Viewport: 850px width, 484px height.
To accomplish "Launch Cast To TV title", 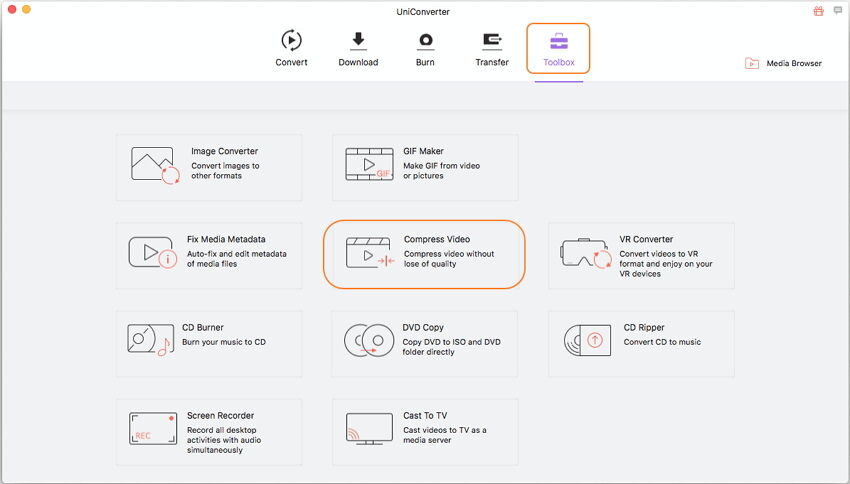I will (425, 416).
